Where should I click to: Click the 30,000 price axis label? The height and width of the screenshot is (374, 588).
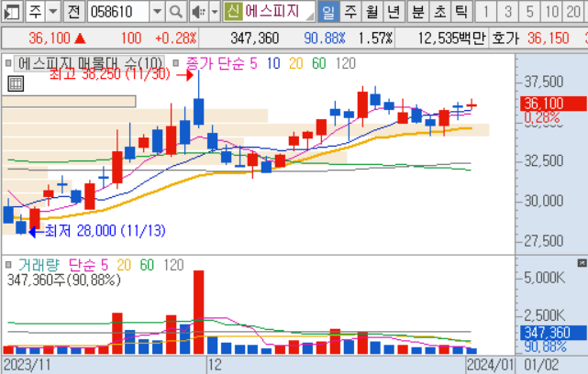point(543,201)
